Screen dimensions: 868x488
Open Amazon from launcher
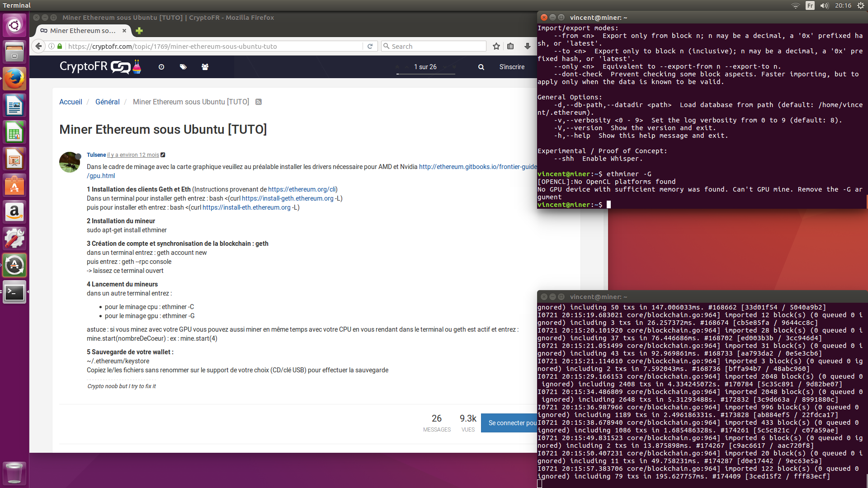click(14, 212)
